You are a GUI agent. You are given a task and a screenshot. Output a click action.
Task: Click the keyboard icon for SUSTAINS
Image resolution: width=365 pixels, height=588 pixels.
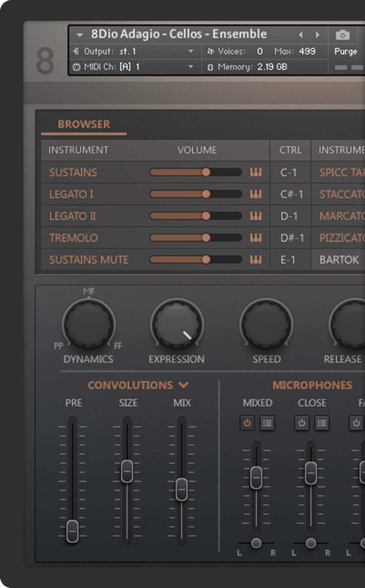(x=256, y=173)
